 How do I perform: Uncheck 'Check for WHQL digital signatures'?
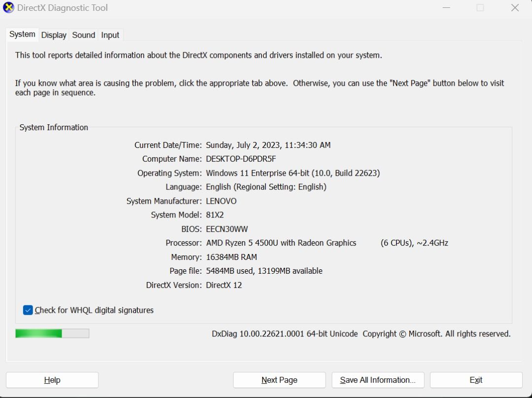(28, 310)
